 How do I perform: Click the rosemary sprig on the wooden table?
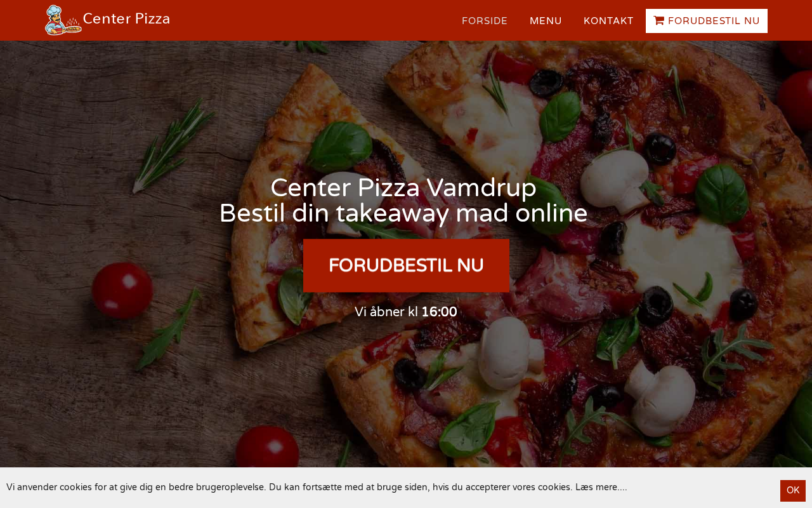[171, 146]
